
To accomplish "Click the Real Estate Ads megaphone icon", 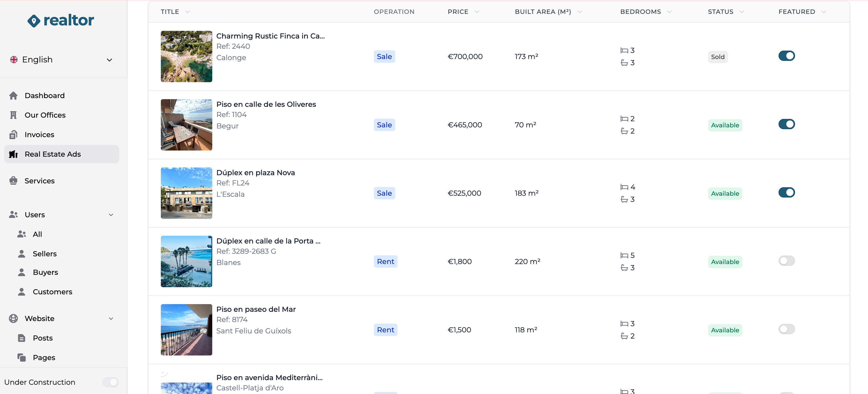I will [x=13, y=154].
